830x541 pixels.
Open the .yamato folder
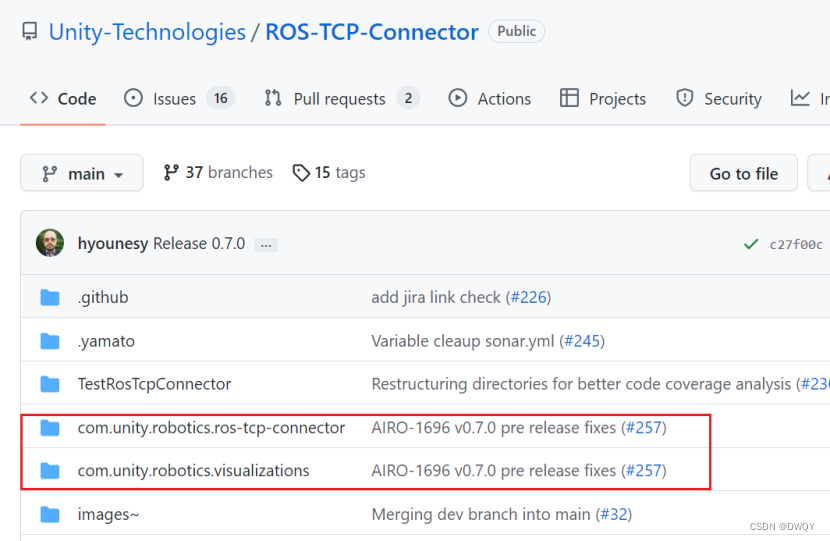[x=106, y=341]
